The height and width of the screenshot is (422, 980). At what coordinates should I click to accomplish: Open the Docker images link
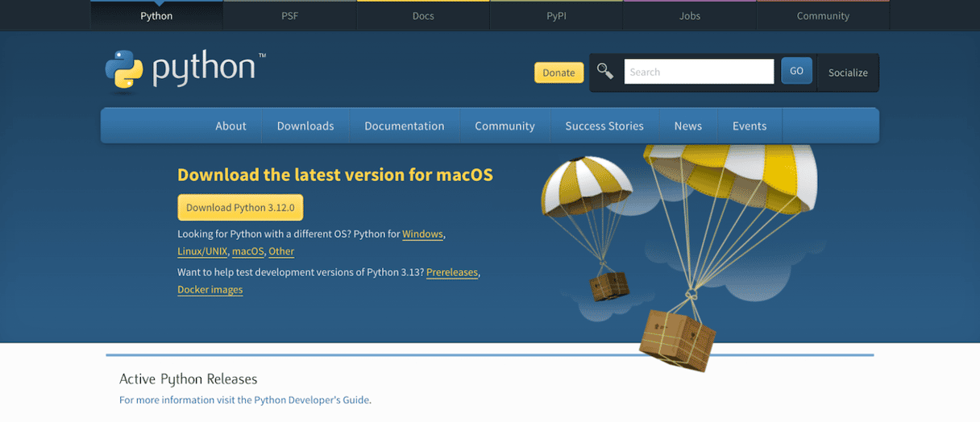pos(210,290)
